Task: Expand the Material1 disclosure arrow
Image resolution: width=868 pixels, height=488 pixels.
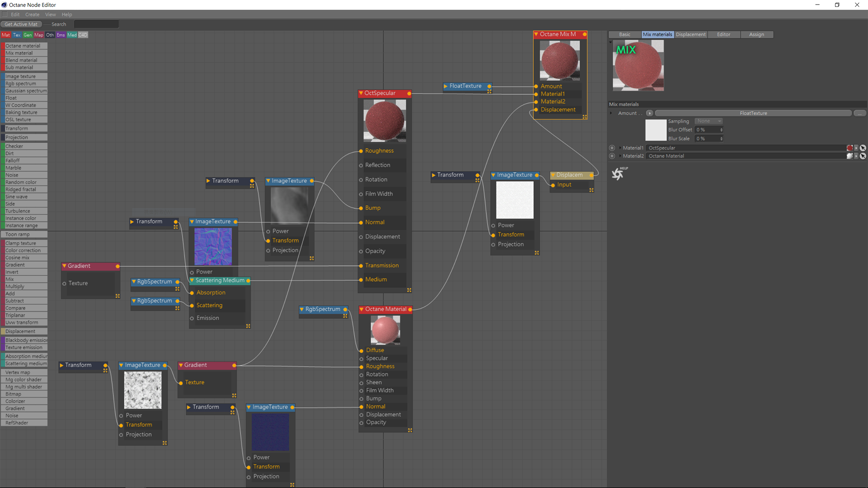Action: (620, 148)
